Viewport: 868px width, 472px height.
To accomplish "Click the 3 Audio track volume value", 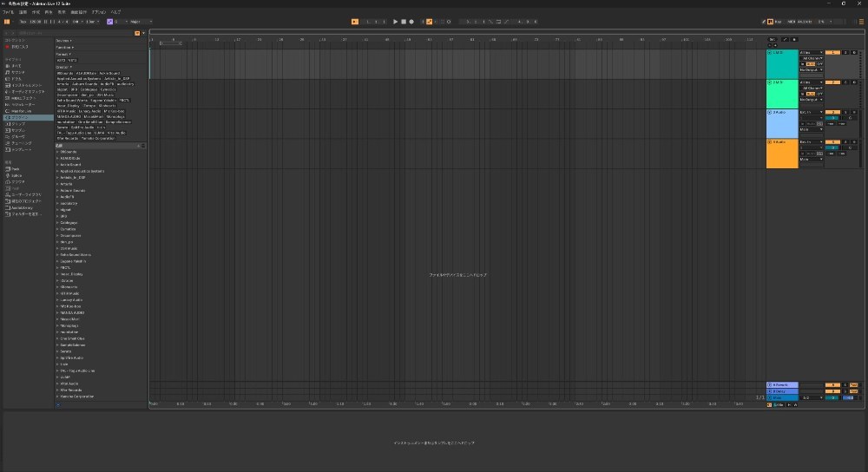I will (x=832, y=118).
